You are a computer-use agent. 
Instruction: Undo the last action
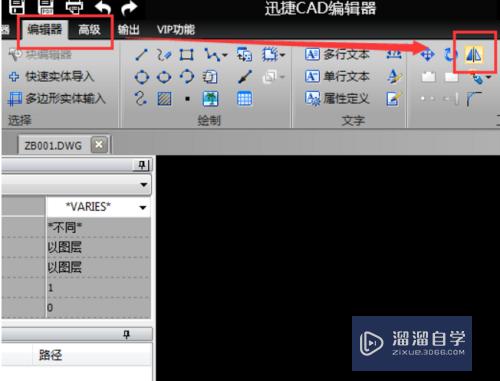[x=103, y=7]
